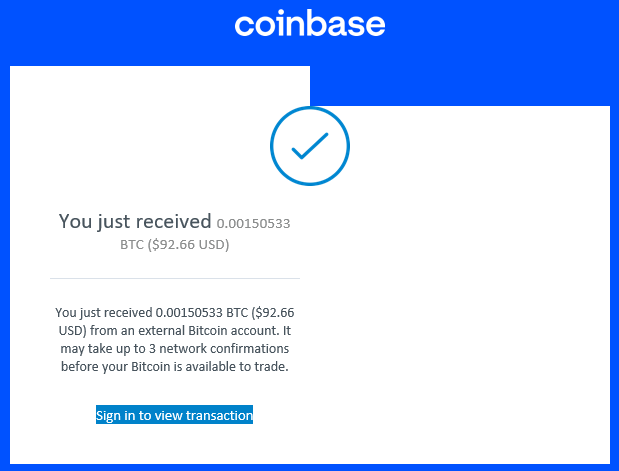Click ($92.66 in the first paragraph line

[x=273, y=313]
